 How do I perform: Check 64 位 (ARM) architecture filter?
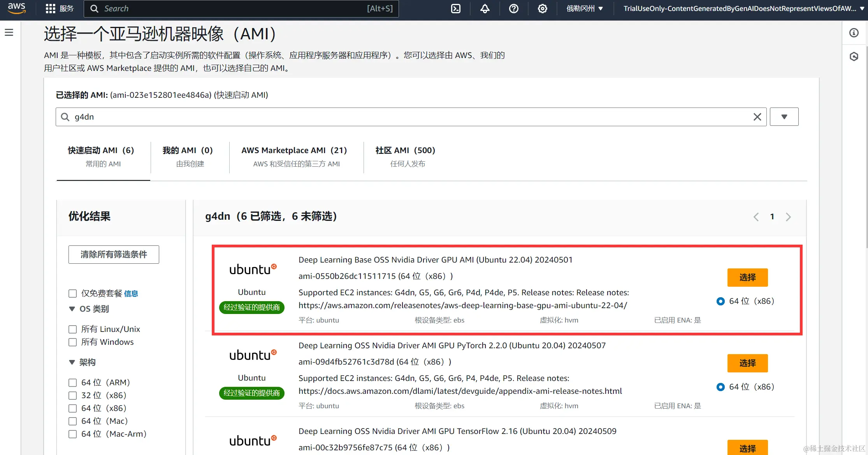coord(73,383)
